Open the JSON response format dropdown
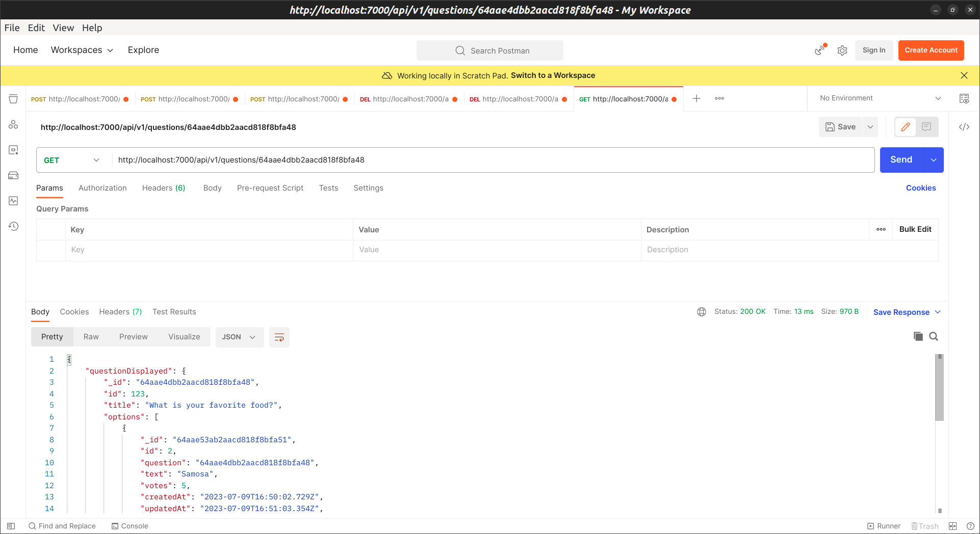Viewport: 980px width, 534px height. coord(239,337)
